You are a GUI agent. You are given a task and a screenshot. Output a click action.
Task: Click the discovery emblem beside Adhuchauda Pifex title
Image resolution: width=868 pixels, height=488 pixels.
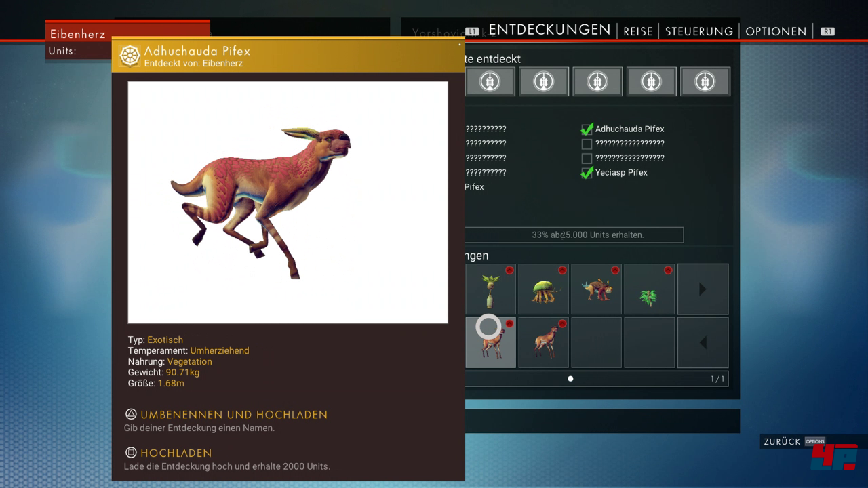point(130,56)
